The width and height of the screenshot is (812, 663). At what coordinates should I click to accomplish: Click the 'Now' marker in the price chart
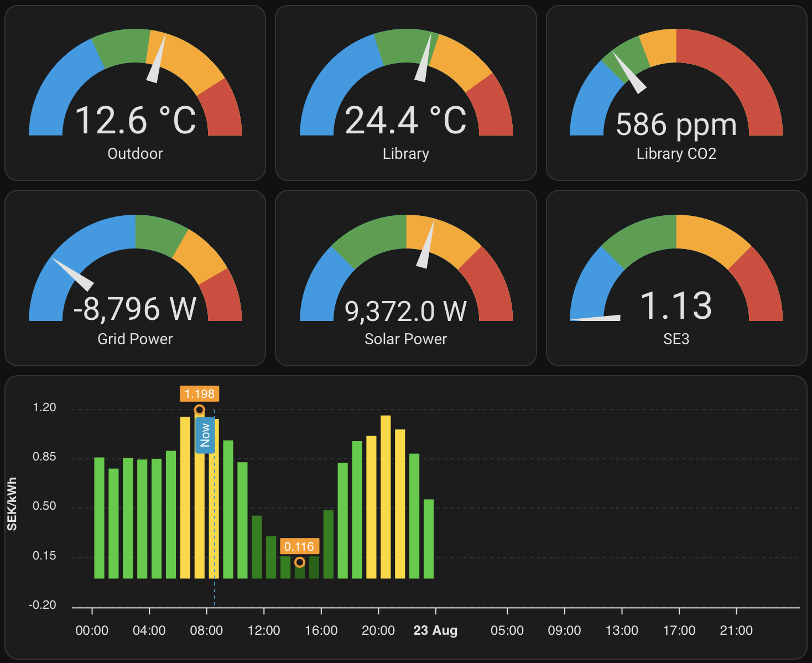click(x=205, y=435)
